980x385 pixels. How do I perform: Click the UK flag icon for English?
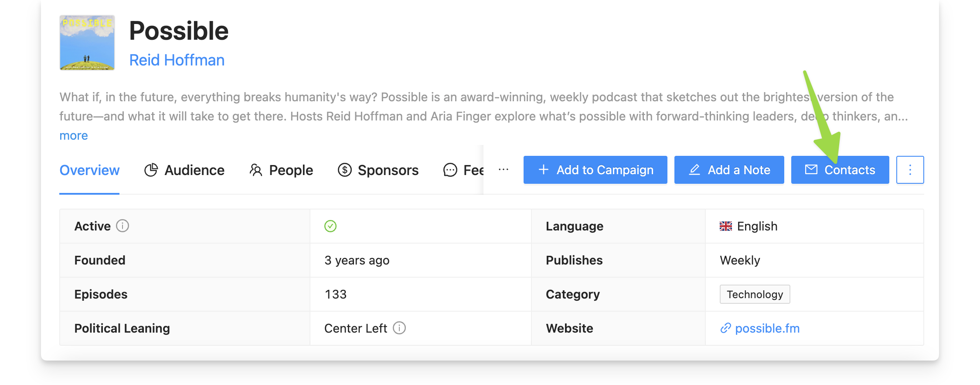[725, 226]
